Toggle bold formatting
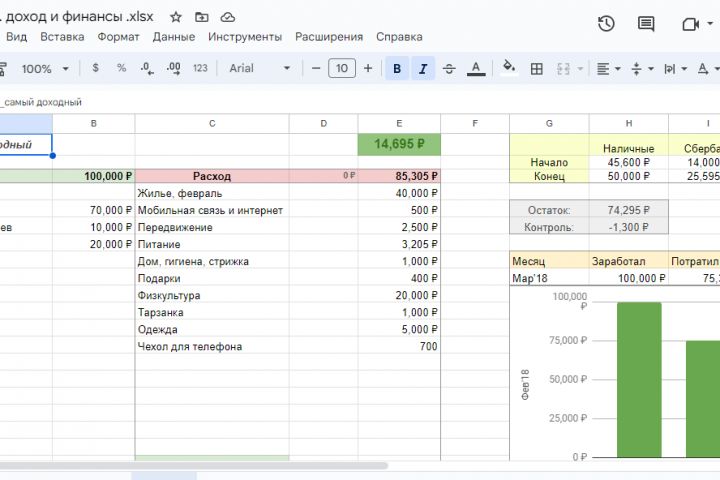The height and width of the screenshot is (480, 720). (397, 68)
